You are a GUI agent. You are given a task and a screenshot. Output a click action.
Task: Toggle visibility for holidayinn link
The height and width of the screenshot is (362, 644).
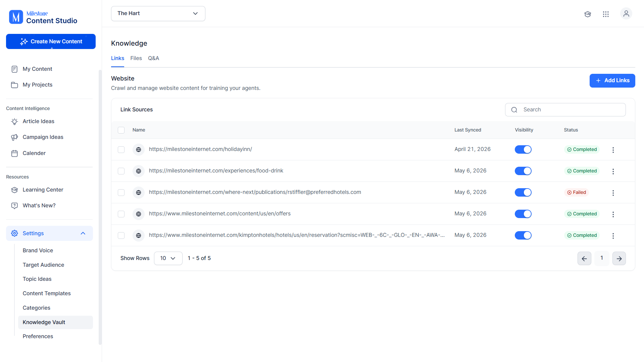(523, 150)
